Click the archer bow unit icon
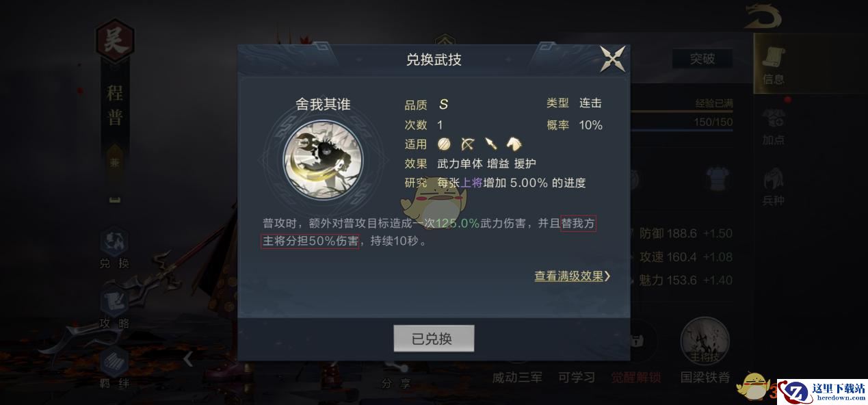Viewport: 868px width, 405px height. 468,144
